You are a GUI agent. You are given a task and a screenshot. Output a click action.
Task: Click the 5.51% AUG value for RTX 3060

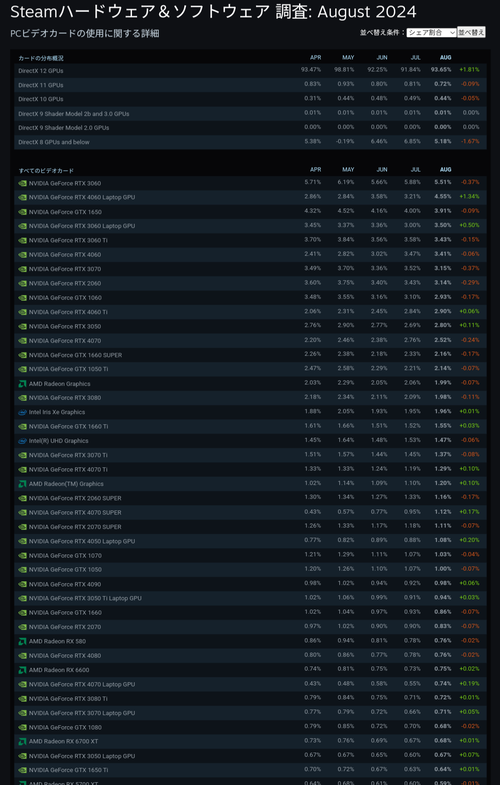click(442, 182)
